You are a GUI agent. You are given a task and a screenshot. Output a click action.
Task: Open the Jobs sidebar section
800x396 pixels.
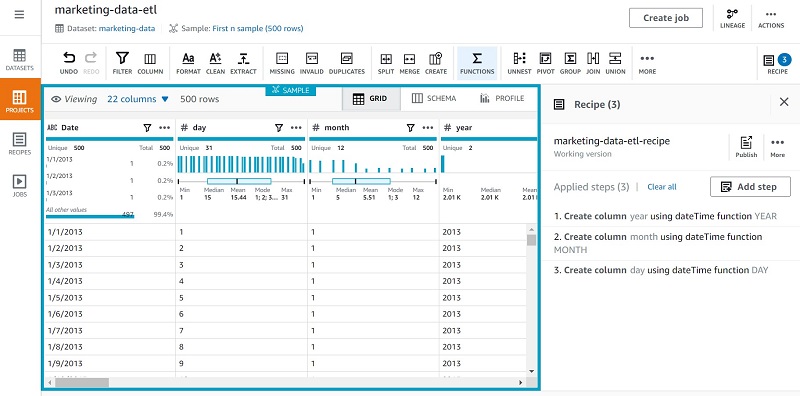click(19, 186)
